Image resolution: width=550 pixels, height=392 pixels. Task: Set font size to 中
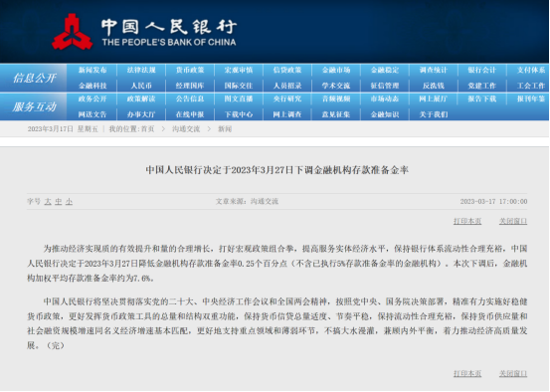coord(59,201)
